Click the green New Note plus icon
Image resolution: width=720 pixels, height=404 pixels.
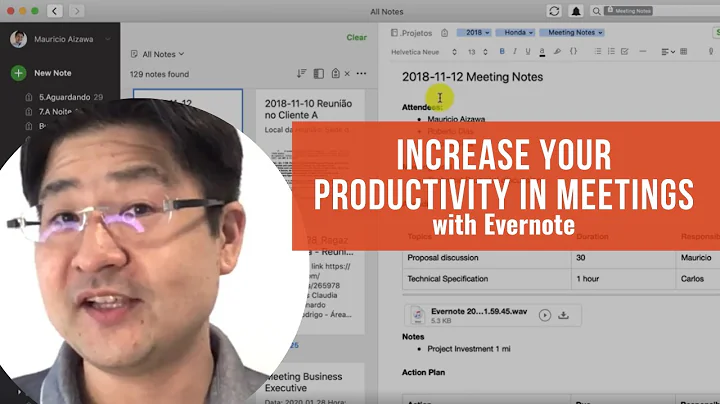[18, 73]
